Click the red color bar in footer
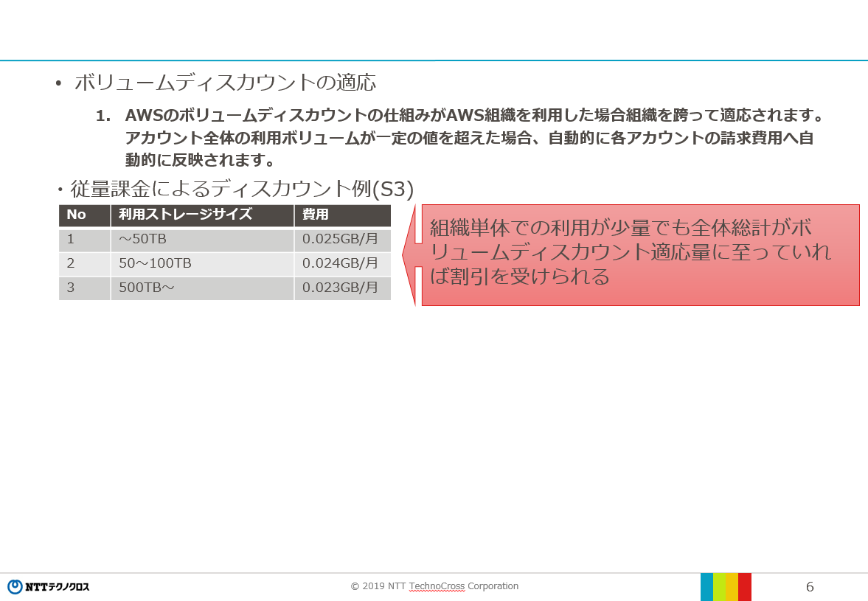Screen dimensions: 868x601 point(745,587)
